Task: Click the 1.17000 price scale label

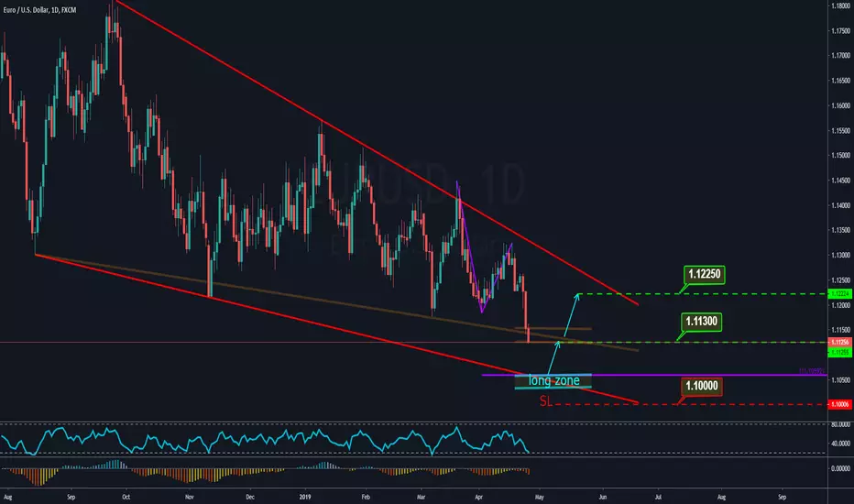Action: click(x=840, y=56)
